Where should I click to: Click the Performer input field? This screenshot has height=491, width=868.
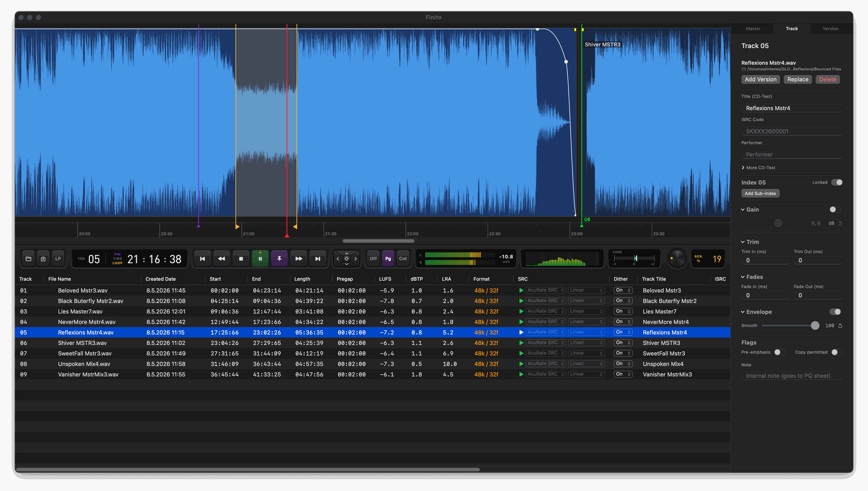coord(792,155)
